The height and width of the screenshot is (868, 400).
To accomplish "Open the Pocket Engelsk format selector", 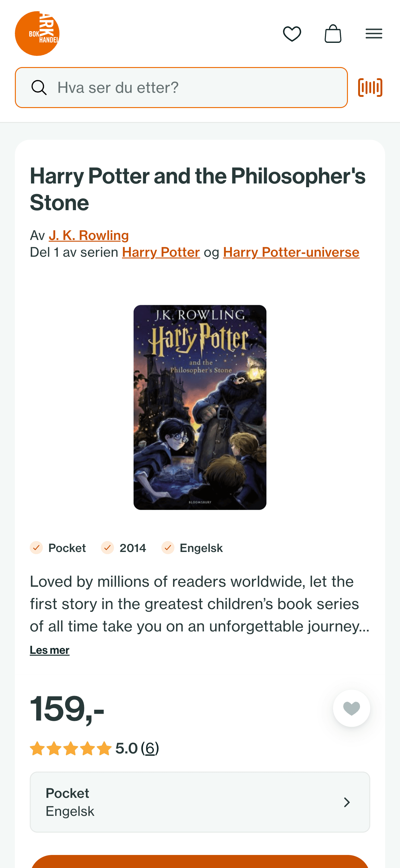I will coord(200,802).
